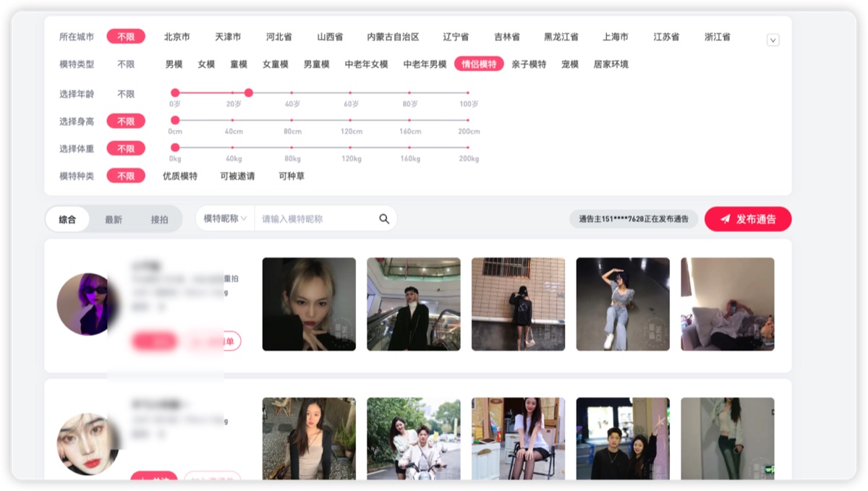Select the 男童模 model type
Screen dimensions: 868x491
(317, 64)
